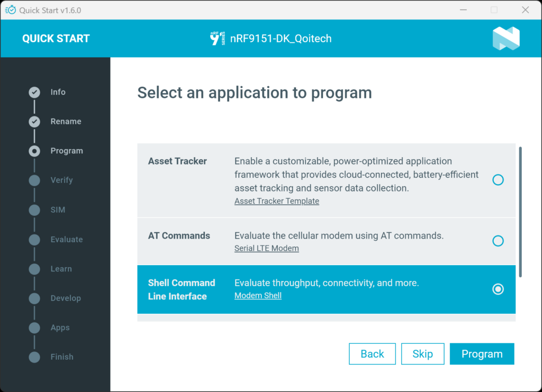542x392 pixels.
Task: Go to the Evaluate step label
Action: (x=66, y=240)
